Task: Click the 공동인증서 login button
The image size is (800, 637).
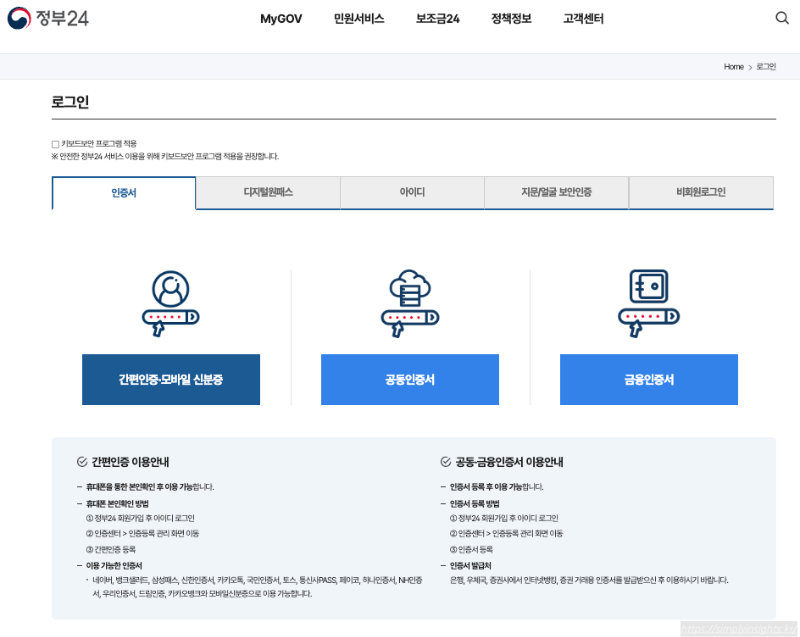Action: tap(409, 380)
